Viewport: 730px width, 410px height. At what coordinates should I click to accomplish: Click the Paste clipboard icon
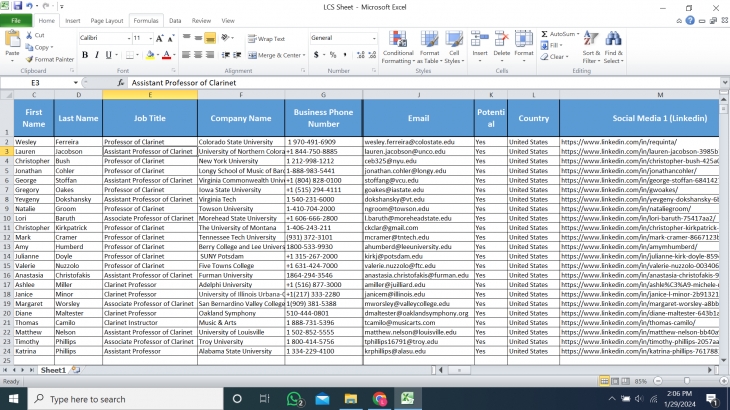tap(12, 40)
